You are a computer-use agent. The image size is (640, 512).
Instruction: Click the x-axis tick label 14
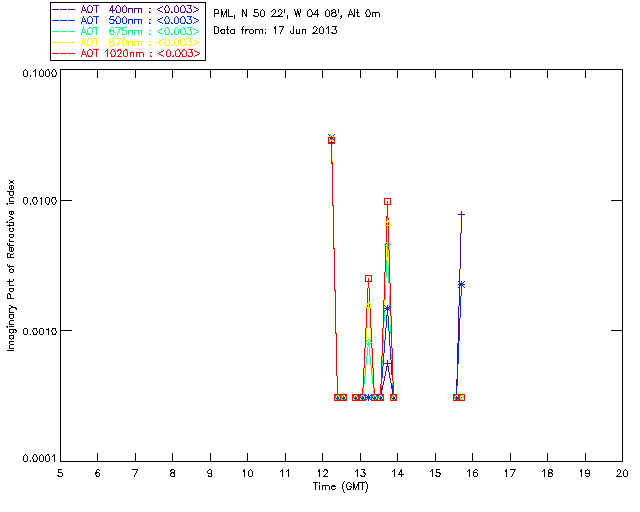(398, 473)
